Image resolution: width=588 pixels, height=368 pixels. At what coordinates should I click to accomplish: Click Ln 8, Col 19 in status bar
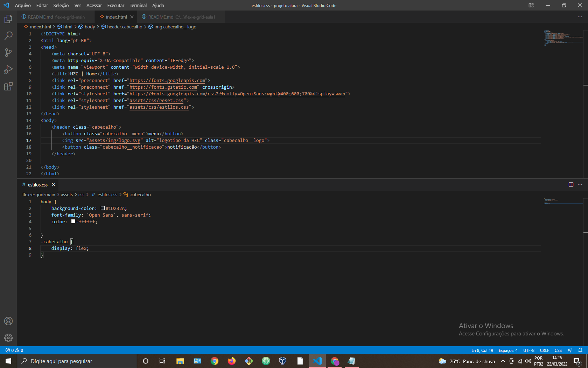coord(482,350)
